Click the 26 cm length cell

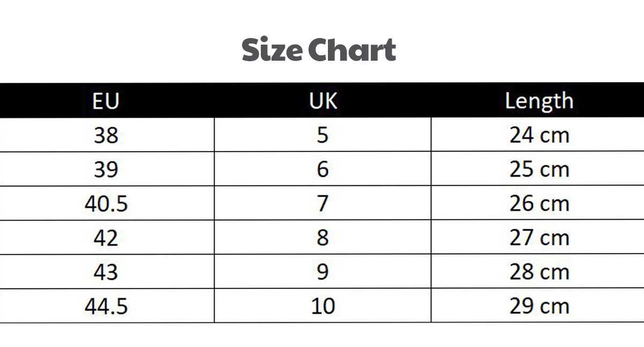click(538, 204)
